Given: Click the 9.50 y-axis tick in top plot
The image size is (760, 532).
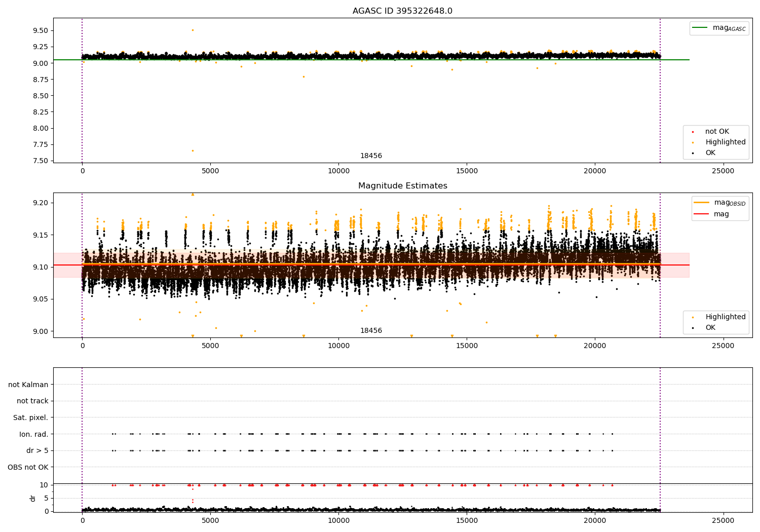Looking at the screenshot, I should [x=41, y=31].
